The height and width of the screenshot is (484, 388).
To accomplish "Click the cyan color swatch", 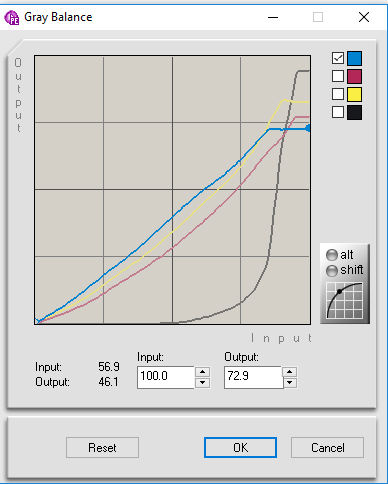I will click(354, 58).
